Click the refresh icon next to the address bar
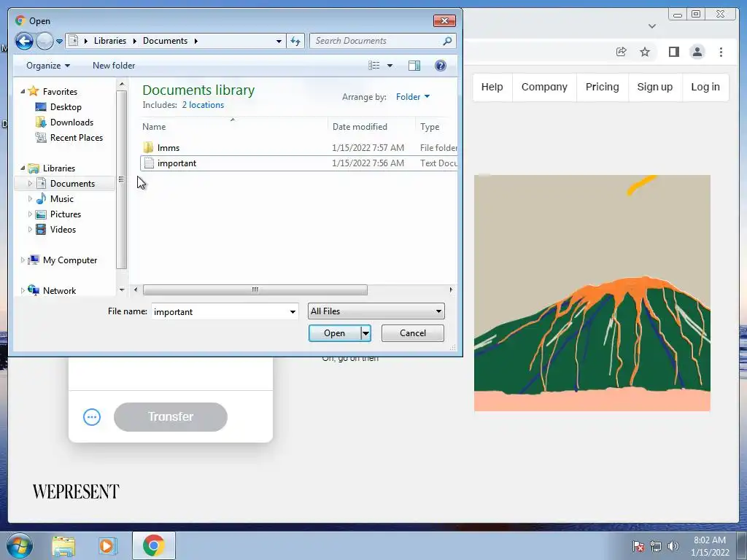Image resolution: width=747 pixels, height=560 pixels. (295, 41)
